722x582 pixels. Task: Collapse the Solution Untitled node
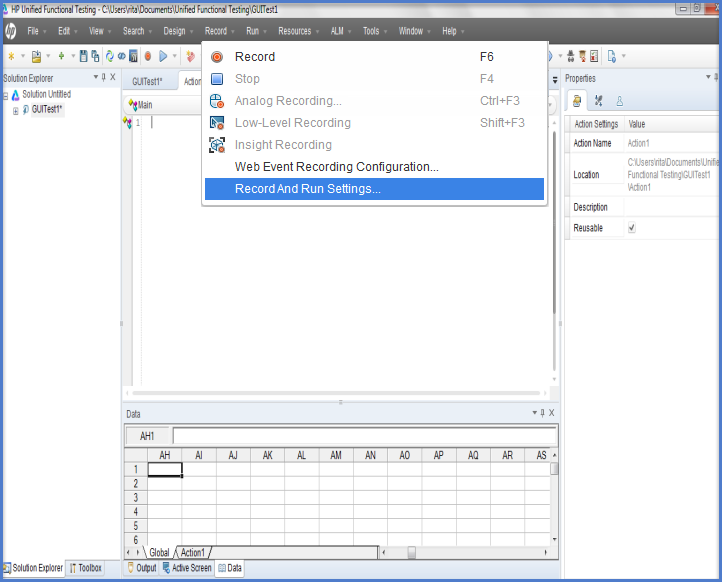coord(6,96)
